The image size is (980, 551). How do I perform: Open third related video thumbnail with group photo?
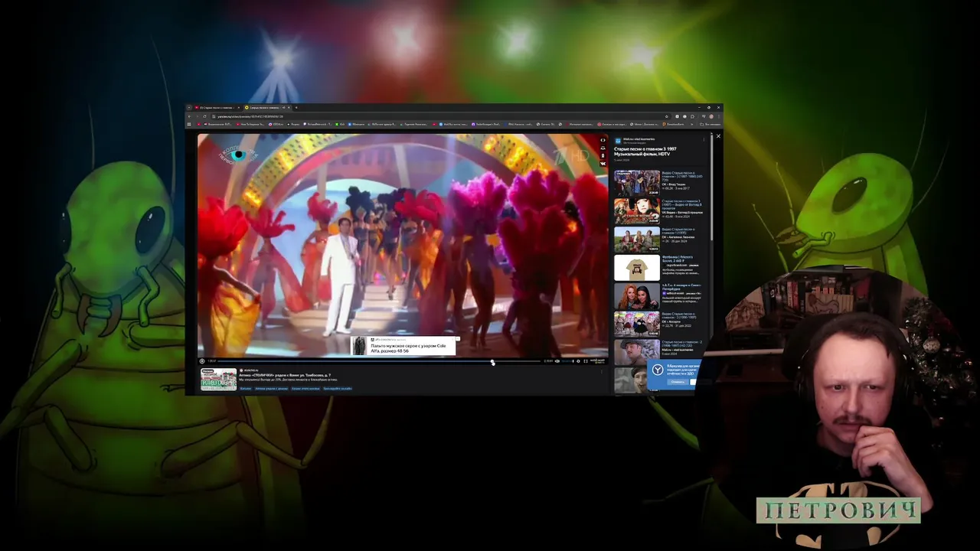coord(636,240)
